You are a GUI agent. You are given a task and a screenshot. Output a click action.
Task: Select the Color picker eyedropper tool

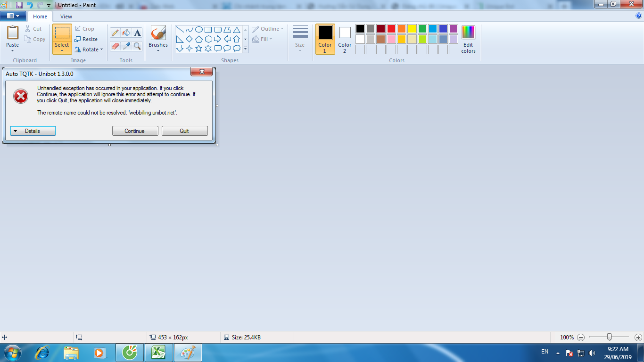point(126,46)
